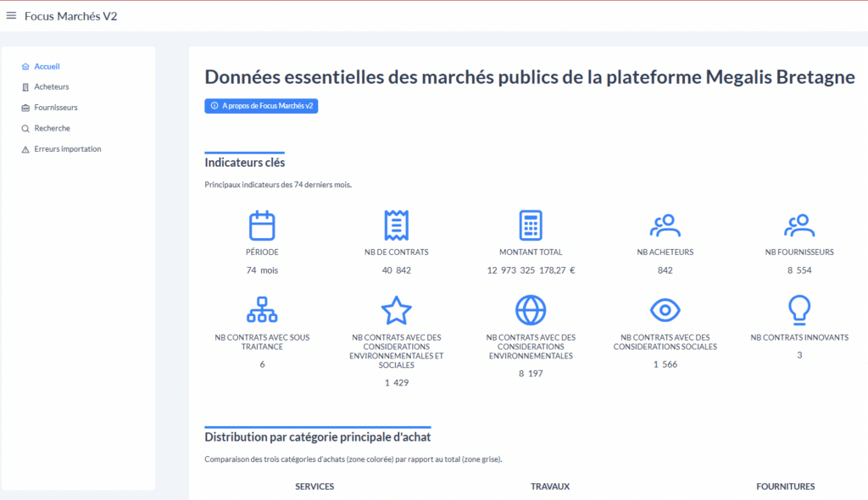
Task: Click the org-chart icon for sous traitance
Action: [x=262, y=310]
